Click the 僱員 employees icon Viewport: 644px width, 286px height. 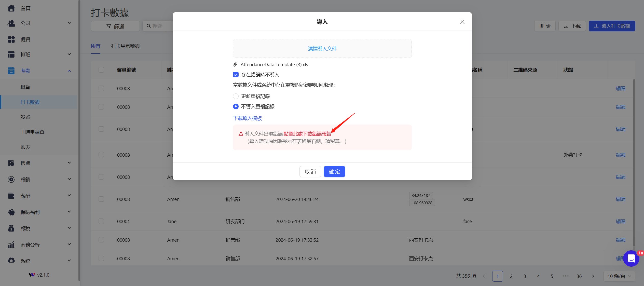(x=11, y=39)
